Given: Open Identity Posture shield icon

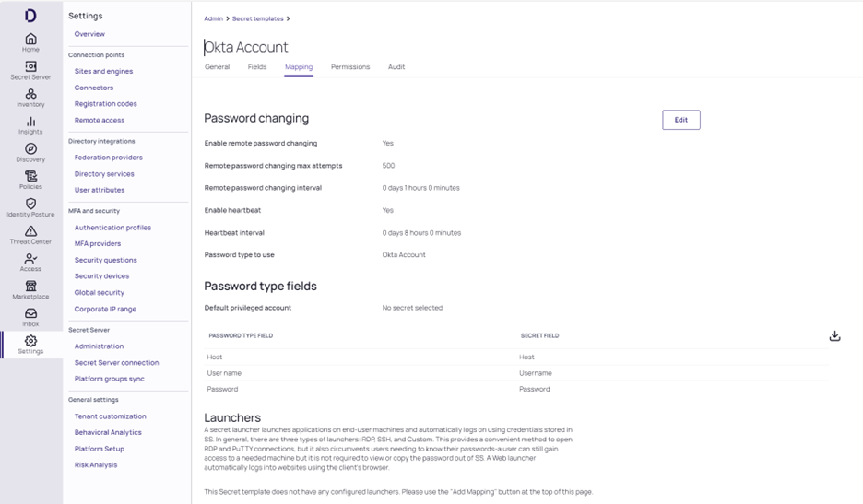Looking at the screenshot, I should click(30, 205).
